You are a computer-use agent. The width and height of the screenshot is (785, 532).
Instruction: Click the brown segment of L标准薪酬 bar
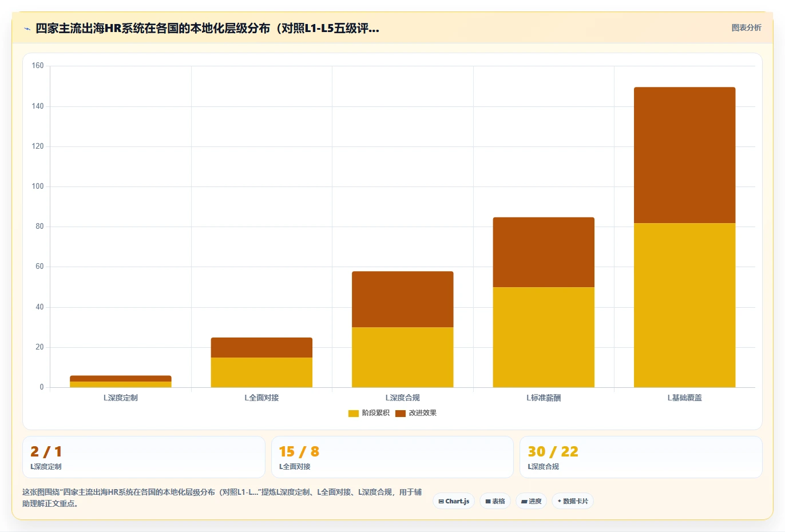[544, 252]
